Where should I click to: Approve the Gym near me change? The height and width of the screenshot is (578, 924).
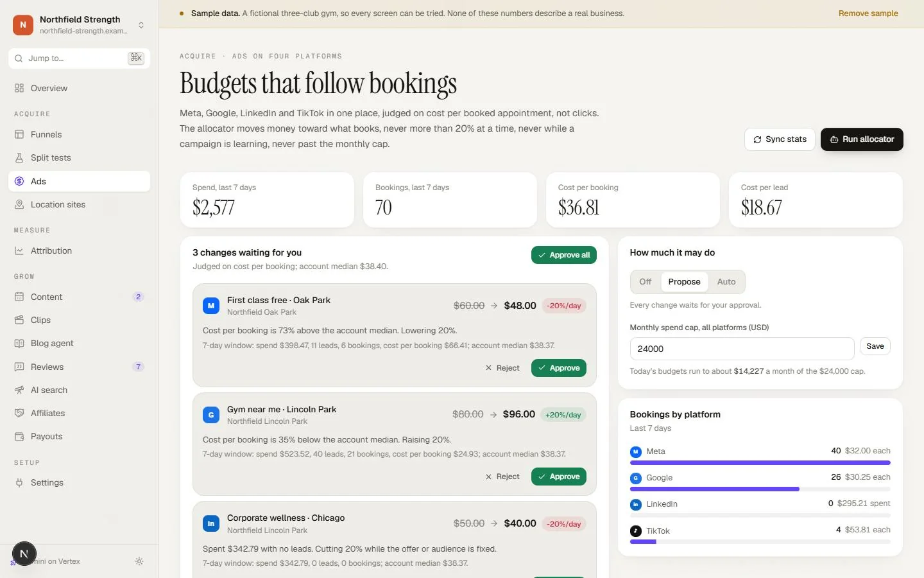pos(559,477)
